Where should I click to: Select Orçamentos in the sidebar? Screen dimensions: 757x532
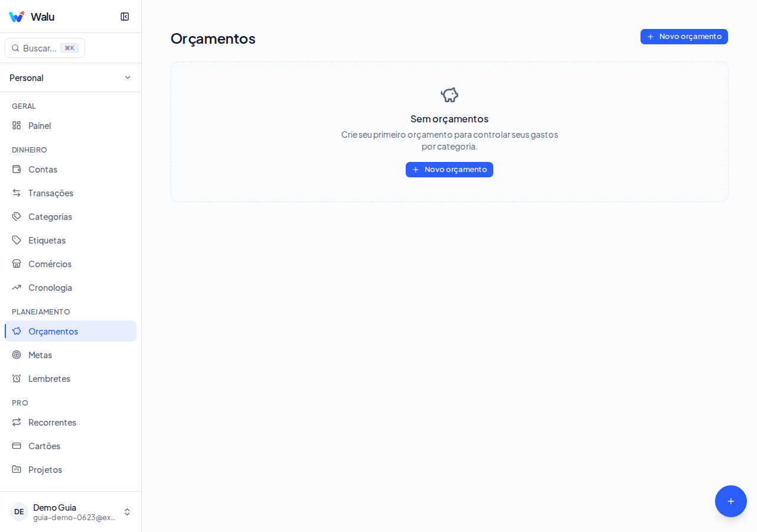[70, 331]
